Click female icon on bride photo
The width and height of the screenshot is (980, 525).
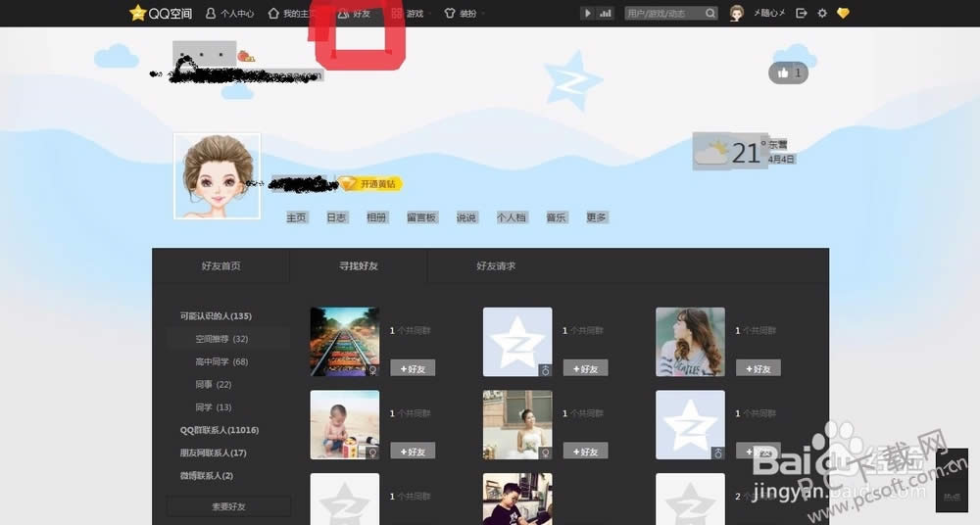tap(546, 453)
